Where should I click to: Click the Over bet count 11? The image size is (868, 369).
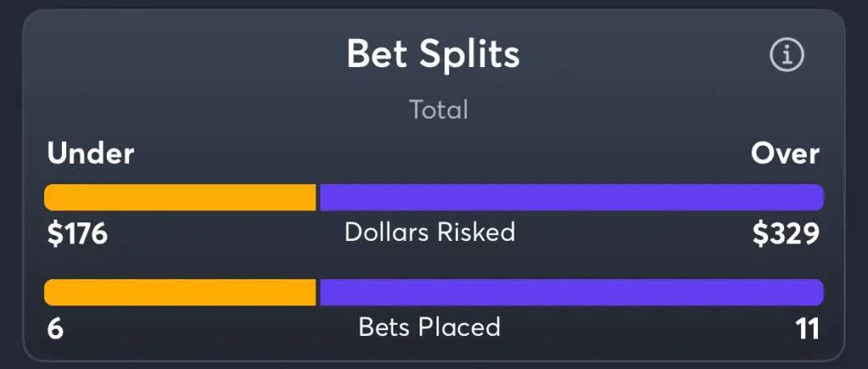pyautogui.click(x=807, y=328)
